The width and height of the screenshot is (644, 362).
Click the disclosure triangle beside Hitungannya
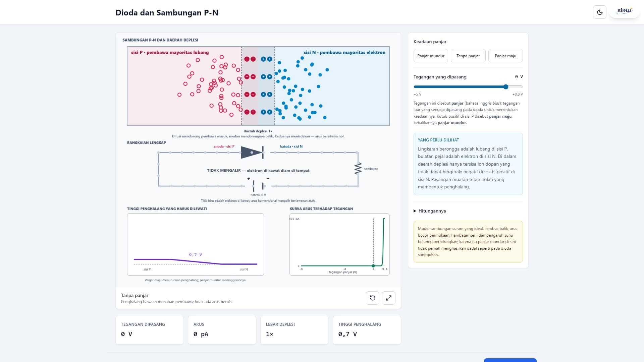(x=415, y=211)
